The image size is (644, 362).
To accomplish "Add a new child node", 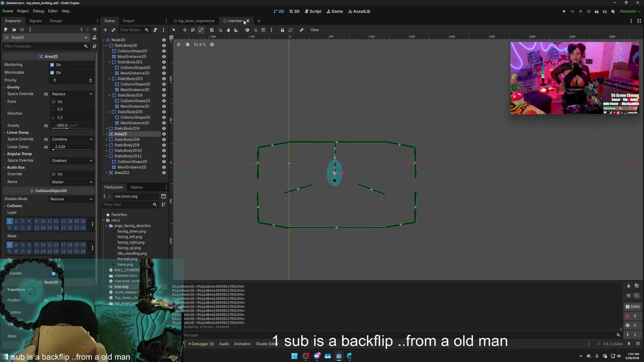I will [x=105, y=30].
